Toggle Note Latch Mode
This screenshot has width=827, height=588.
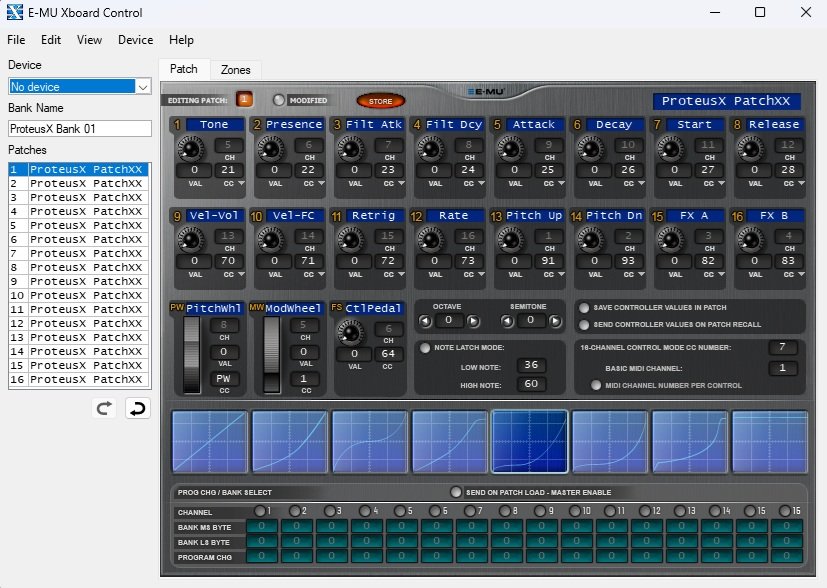coord(426,348)
